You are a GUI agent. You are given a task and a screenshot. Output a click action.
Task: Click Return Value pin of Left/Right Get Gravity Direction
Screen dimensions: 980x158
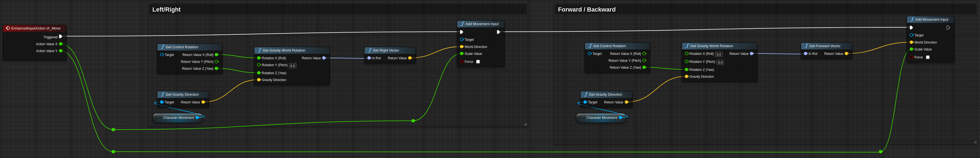203,102
